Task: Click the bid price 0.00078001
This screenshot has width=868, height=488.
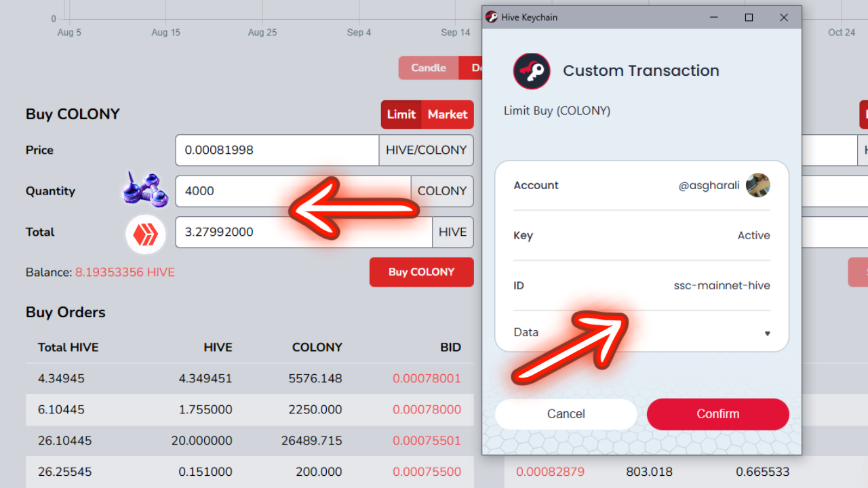Action: tap(427, 378)
